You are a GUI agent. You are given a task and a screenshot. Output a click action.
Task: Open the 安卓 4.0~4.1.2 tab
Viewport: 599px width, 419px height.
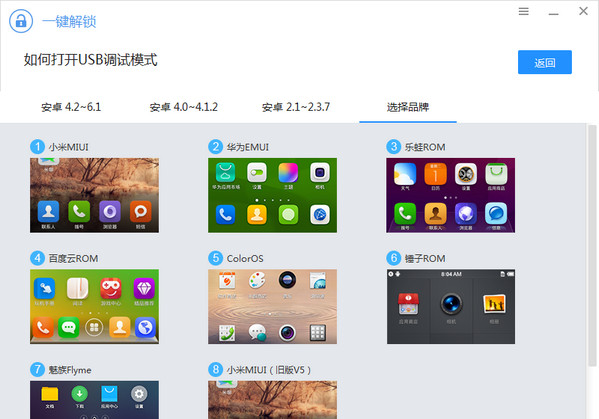tap(184, 107)
